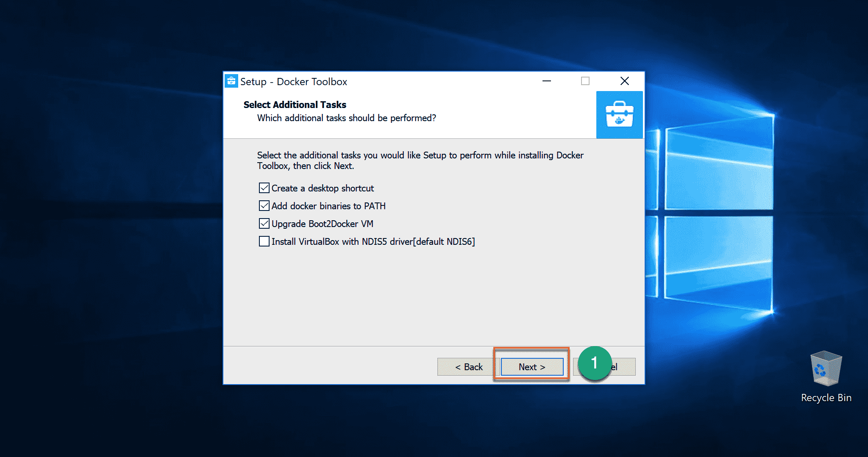Close the Docker Toolbox setup window
868x457 pixels.
[624, 81]
